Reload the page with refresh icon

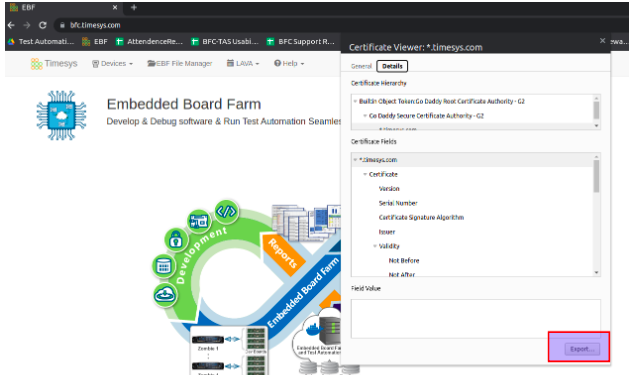42,25
